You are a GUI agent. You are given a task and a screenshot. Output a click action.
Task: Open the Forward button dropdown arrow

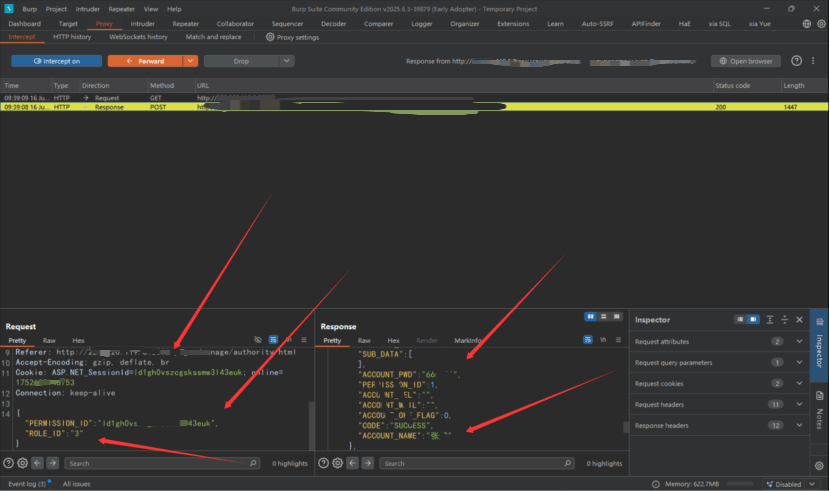(x=190, y=61)
